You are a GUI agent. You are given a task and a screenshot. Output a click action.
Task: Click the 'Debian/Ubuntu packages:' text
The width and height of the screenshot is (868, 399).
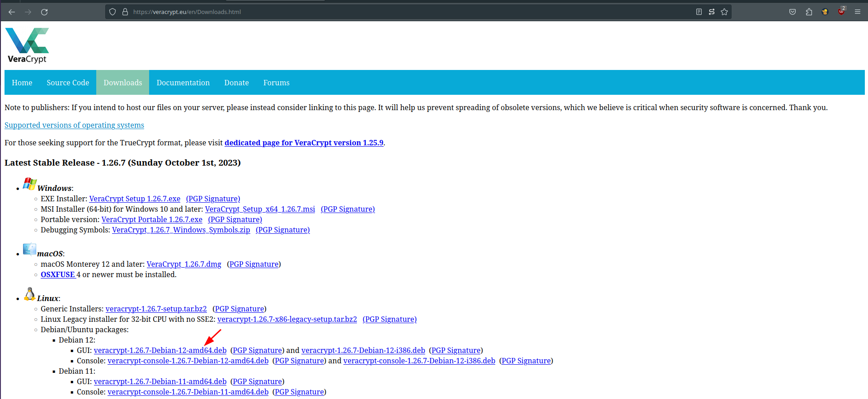[x=84, y=329]
